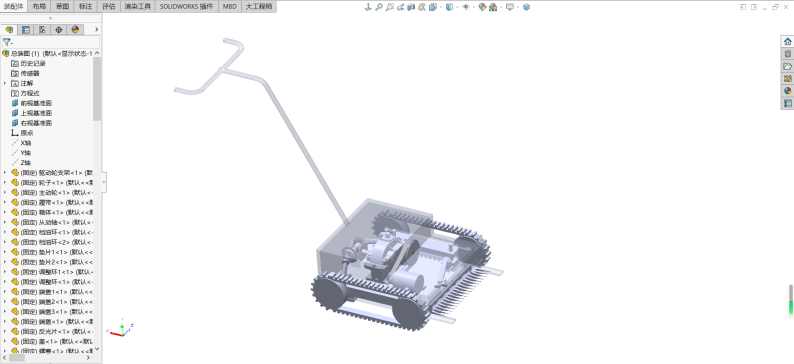Open the 渲染工具 ribbon tab
794x364 pixels.
(138, 7)
